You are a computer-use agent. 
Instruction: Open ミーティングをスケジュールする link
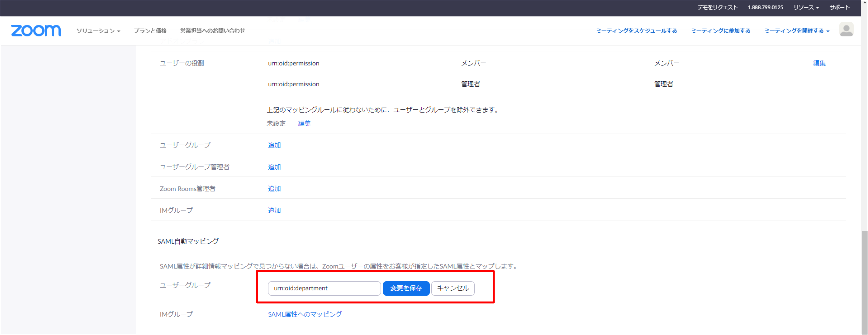(x=636, y=31)
